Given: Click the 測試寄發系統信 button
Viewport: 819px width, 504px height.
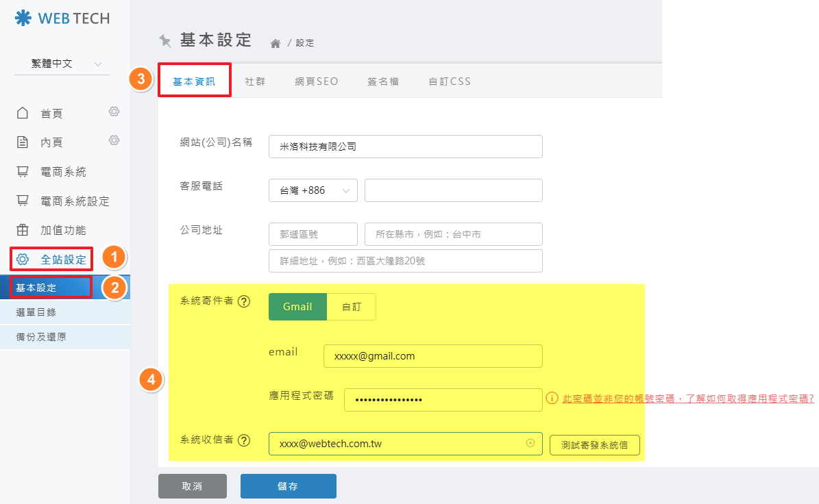Looking at the screenshot, I should 595,444.
